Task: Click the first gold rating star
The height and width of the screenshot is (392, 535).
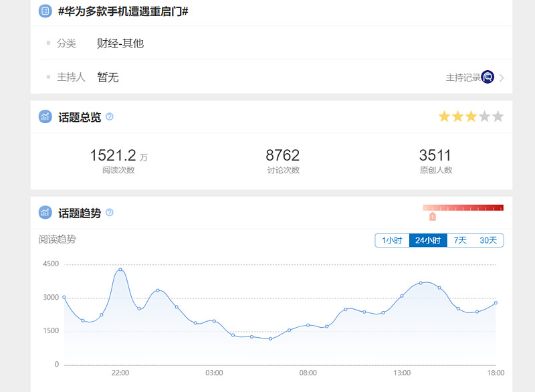Action: tap(444, 116)
